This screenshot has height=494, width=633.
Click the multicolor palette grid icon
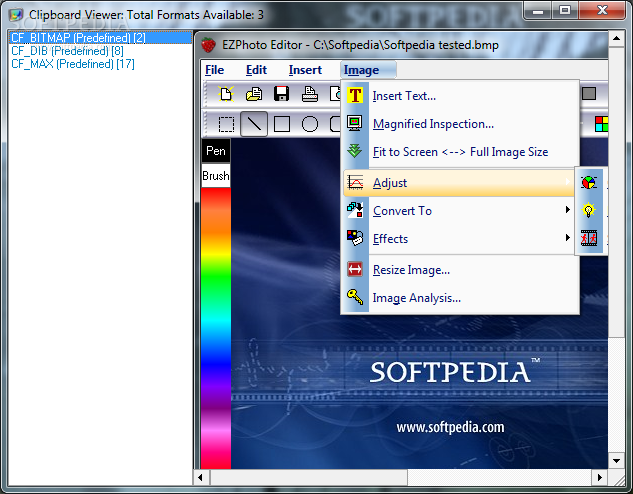click(x=601, y=124)
